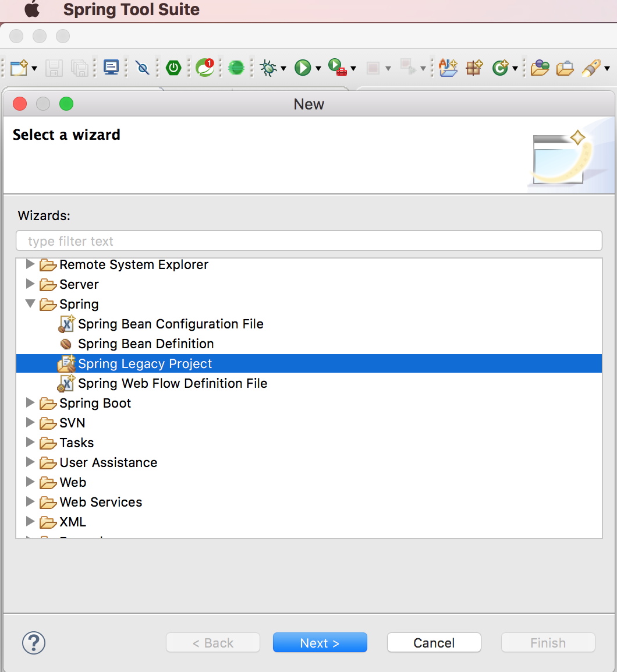Viewport: 617px width, 672px height.
Task: Open the Debug dropdown arrow
Action: [283, 68]
